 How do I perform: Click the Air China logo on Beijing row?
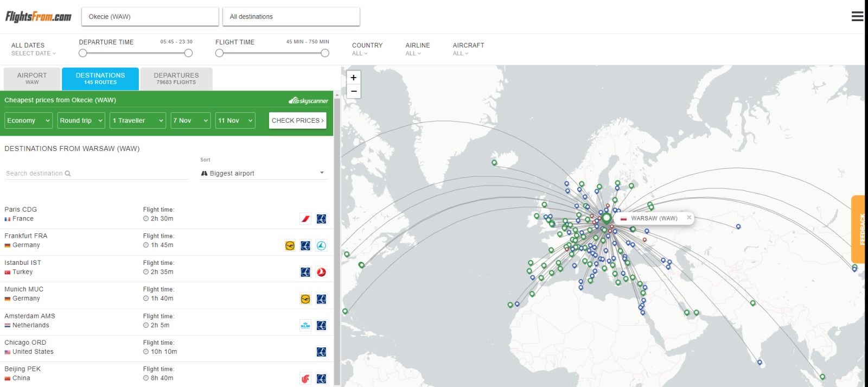click(305, 378)
